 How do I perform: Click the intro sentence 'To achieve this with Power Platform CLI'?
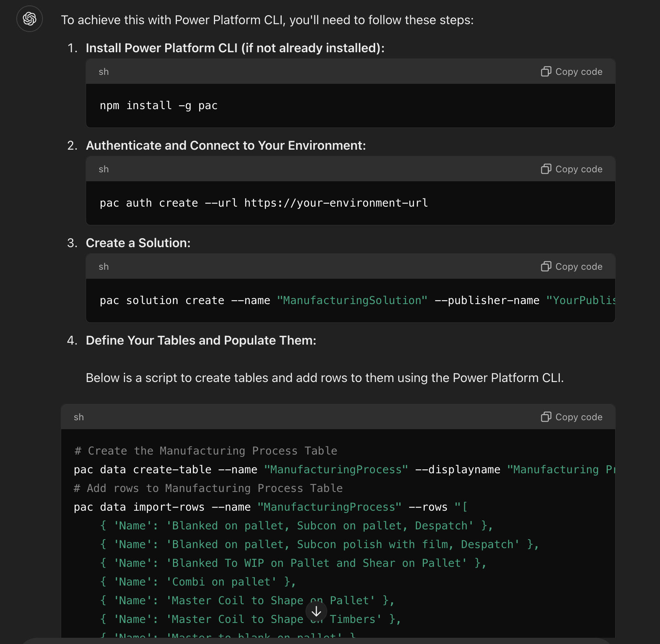coord(267,20)
